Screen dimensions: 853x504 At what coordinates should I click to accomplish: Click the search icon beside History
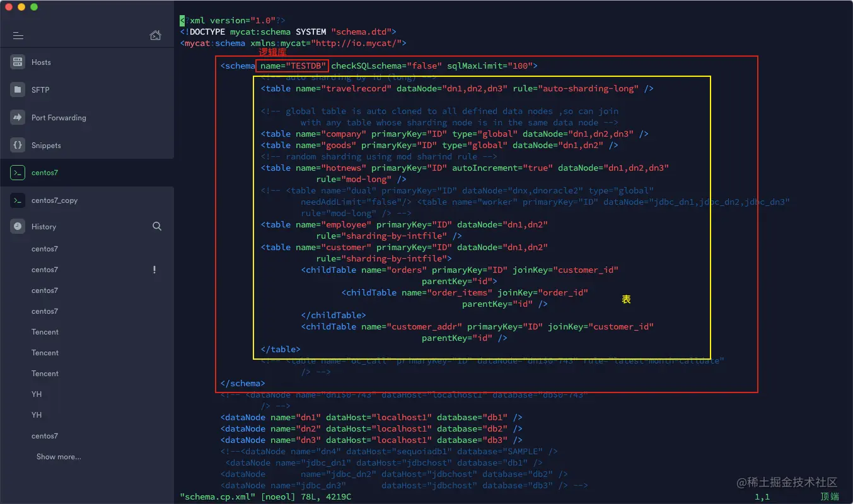(157, 226)
